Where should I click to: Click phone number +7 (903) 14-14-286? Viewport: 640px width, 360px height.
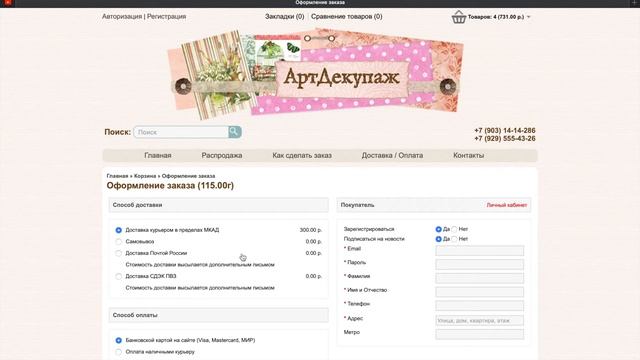coord(505,131)
